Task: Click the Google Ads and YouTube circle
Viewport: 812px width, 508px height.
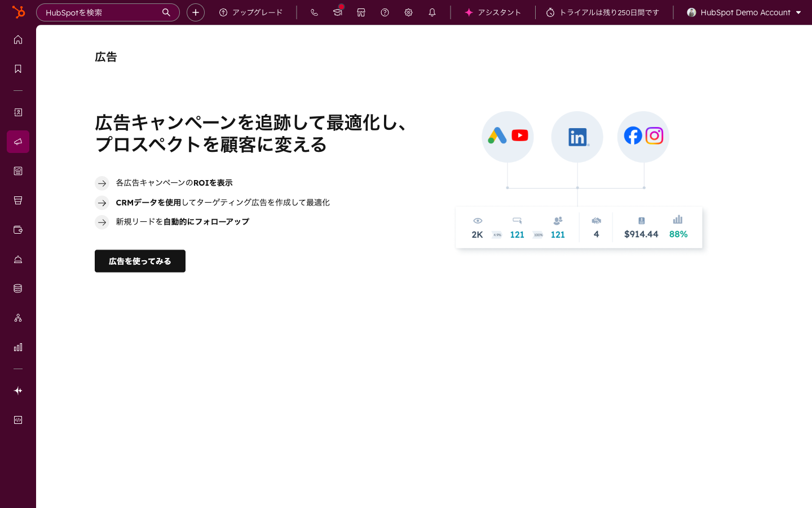Action: pyautogui.click(x=507, y=137)
